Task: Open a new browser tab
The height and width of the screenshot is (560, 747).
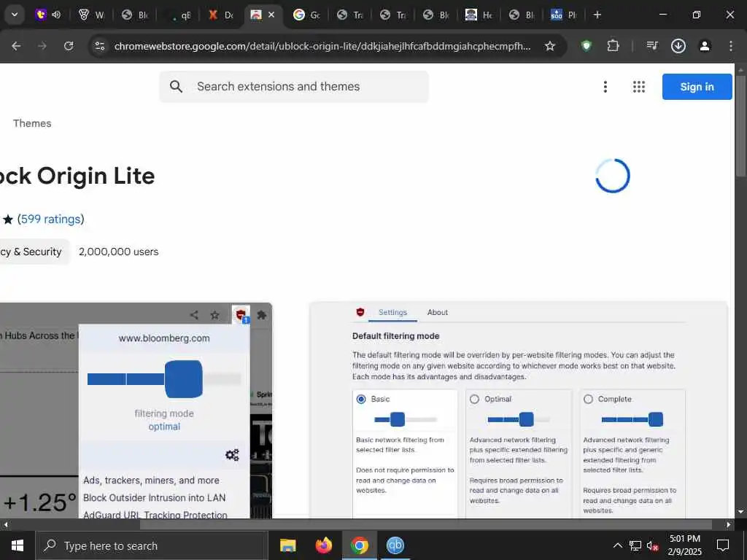Action: pyautogui.click(x=597, y=15)
